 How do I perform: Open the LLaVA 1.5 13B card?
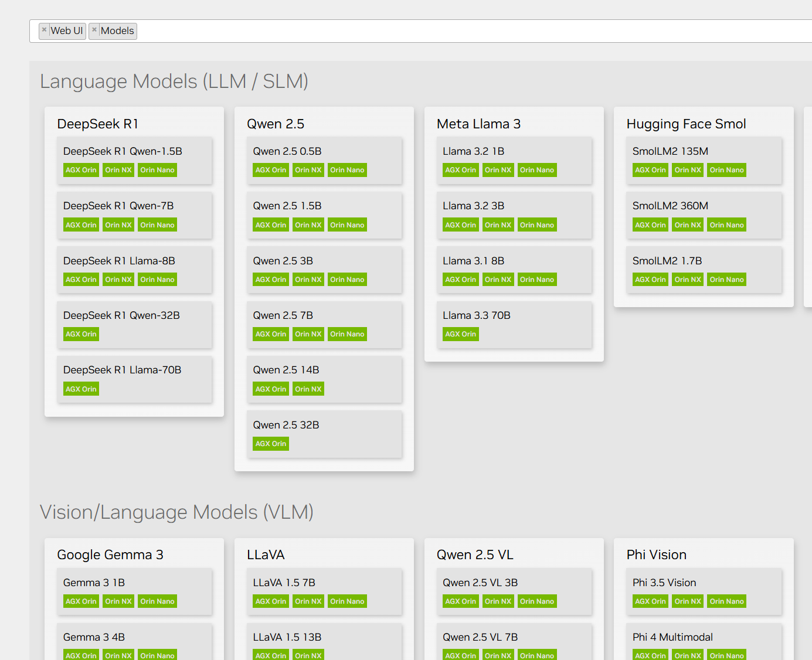click(324, 642)
